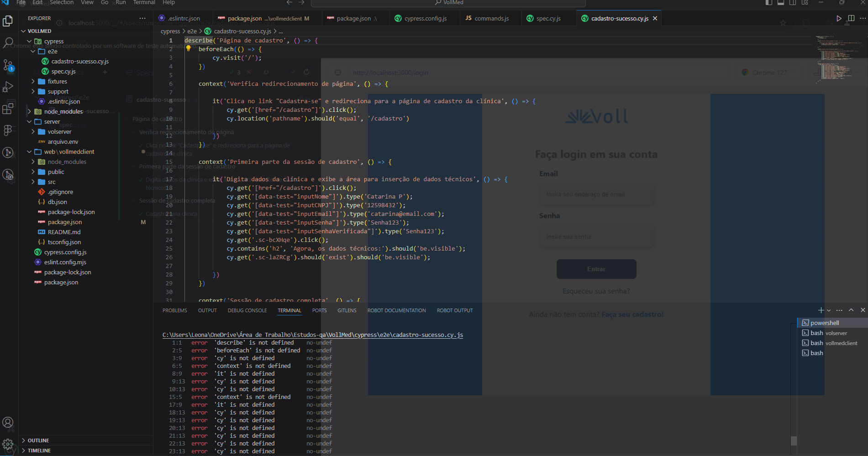868x456 pixels.
Task: Customize layout from the title bar icon
Action: (805, 3)
